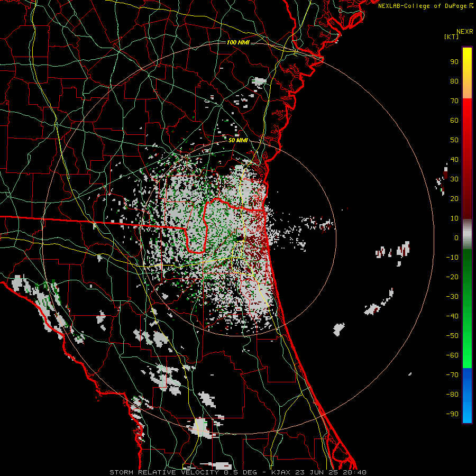The image size is (476, 476).
Task: Click the 20:40 timestamp in the caption
Action: point(354,472)
